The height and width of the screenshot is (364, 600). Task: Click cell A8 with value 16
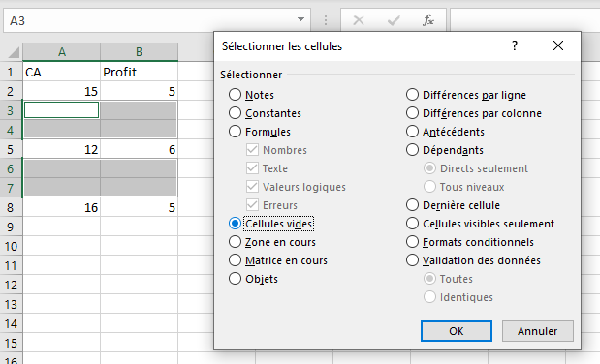point(62,207)
